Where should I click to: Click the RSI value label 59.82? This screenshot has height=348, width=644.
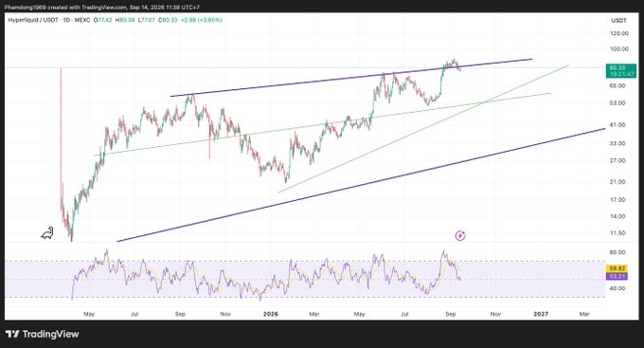[x=617, y=268]
